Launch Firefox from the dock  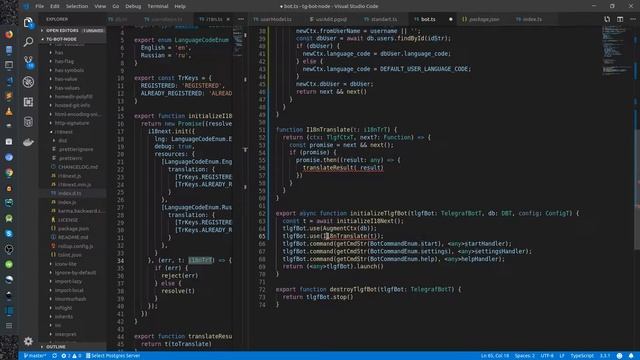pyautogui.click(x=9, y=34)
